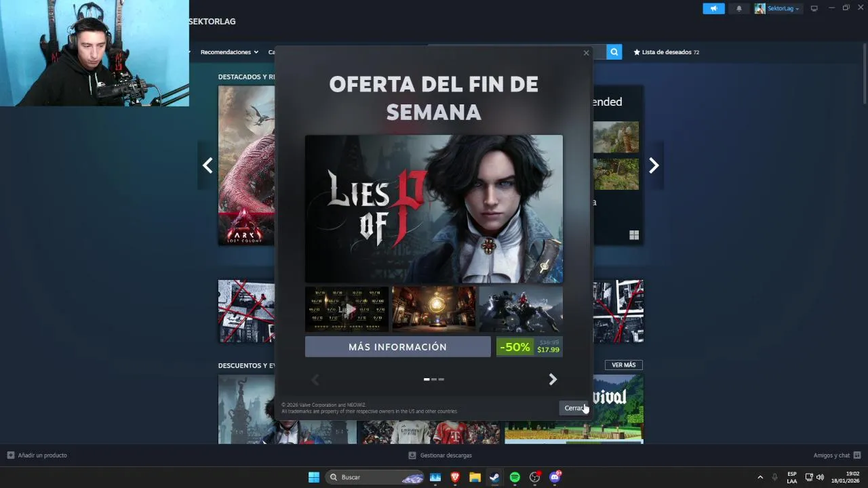The image size is (868, 488).
Task: Click the Minecraft-style survival game capsule
Action: coord(574,409)
